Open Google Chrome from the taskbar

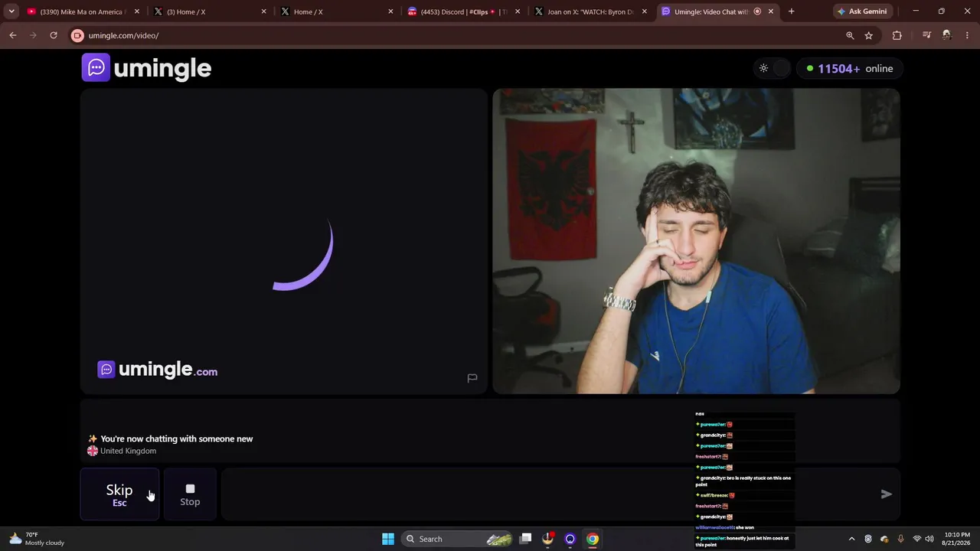(593, 539)
